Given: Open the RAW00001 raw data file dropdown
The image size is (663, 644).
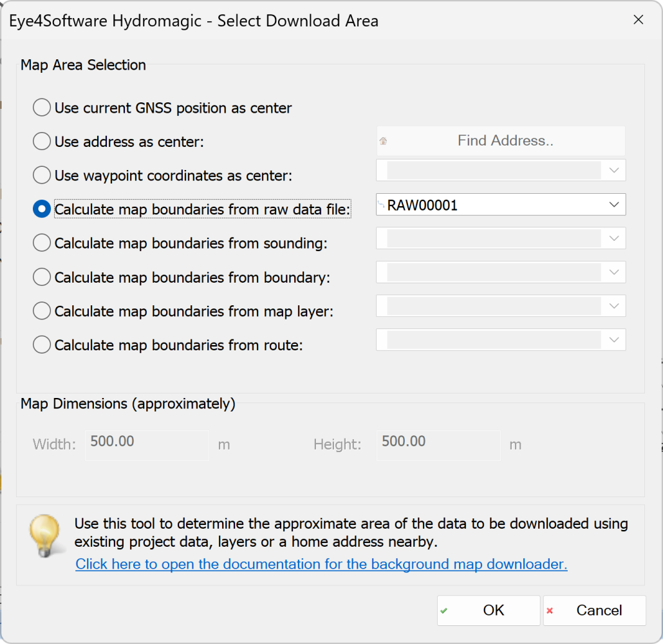Looking at the screenshot, I should [501, 205].
